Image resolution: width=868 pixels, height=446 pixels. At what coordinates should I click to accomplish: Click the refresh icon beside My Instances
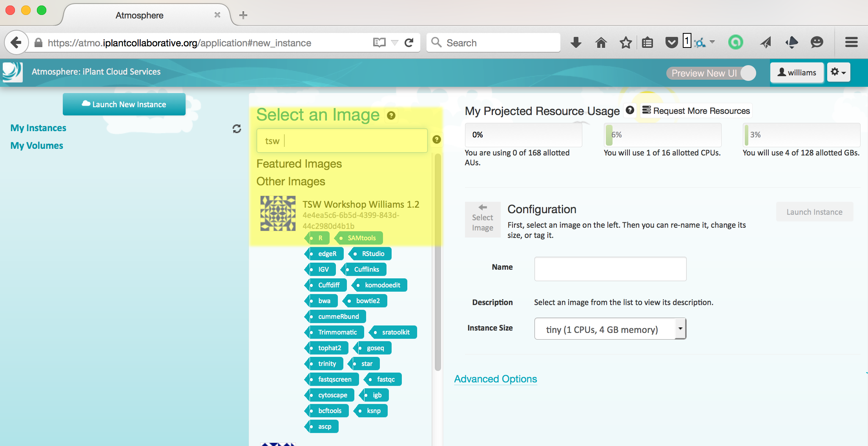coord(237,129)
